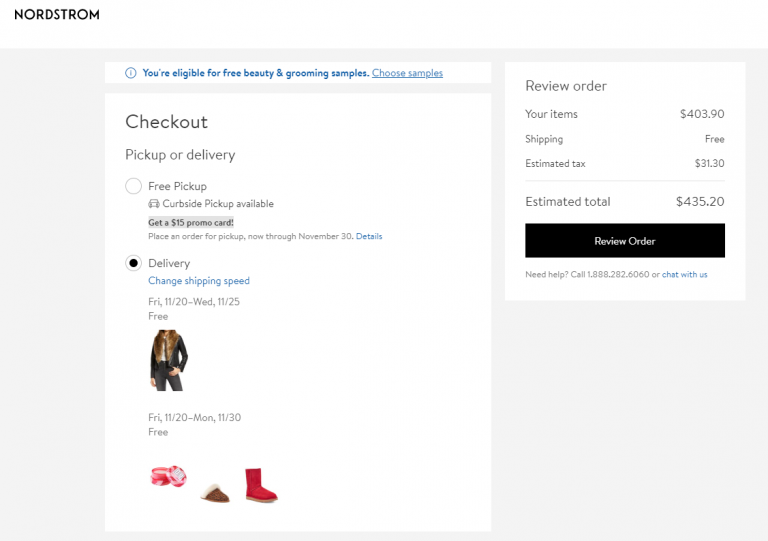Click the leopard slipper thumbnail
Image resolution: width=768 pixels, height=541 pixels.
216,493
